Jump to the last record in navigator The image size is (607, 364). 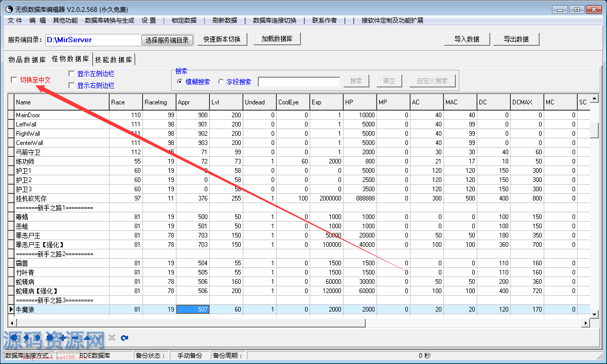click(50, 338)
